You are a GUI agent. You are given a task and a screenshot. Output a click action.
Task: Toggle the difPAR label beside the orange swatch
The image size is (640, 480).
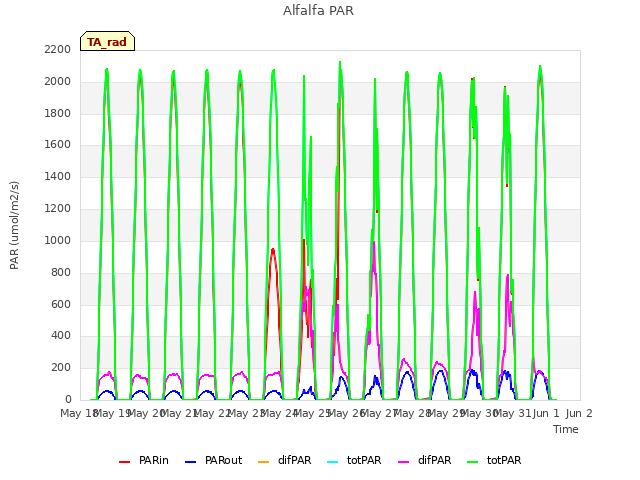coord(294,460)
